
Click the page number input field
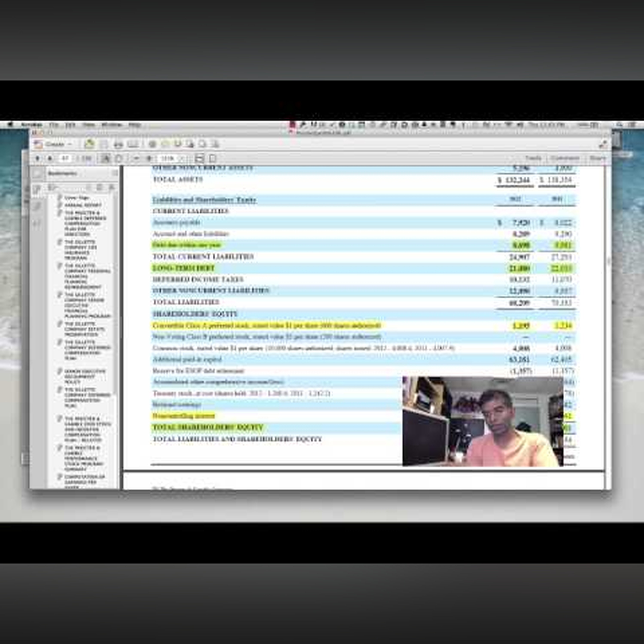click(x=65, y=158)
